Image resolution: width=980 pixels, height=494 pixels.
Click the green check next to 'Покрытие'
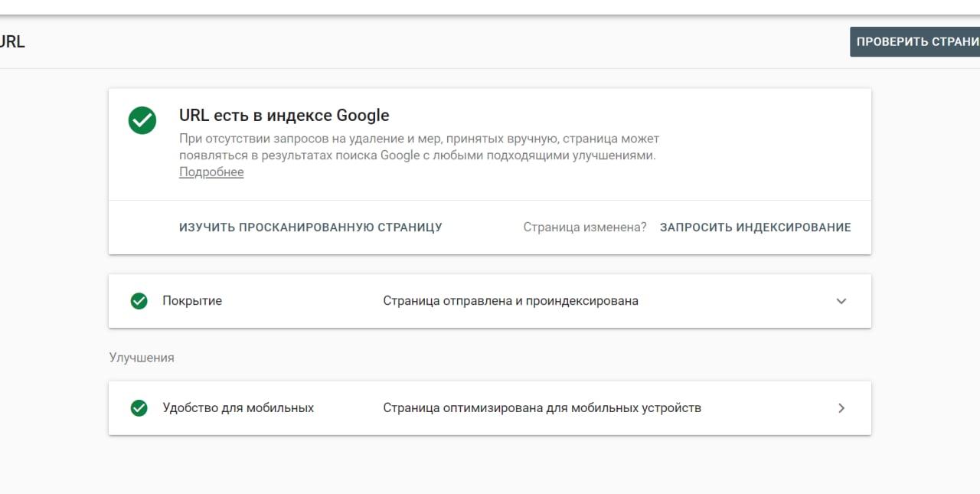pyautogui.click(x=139, y=301)
